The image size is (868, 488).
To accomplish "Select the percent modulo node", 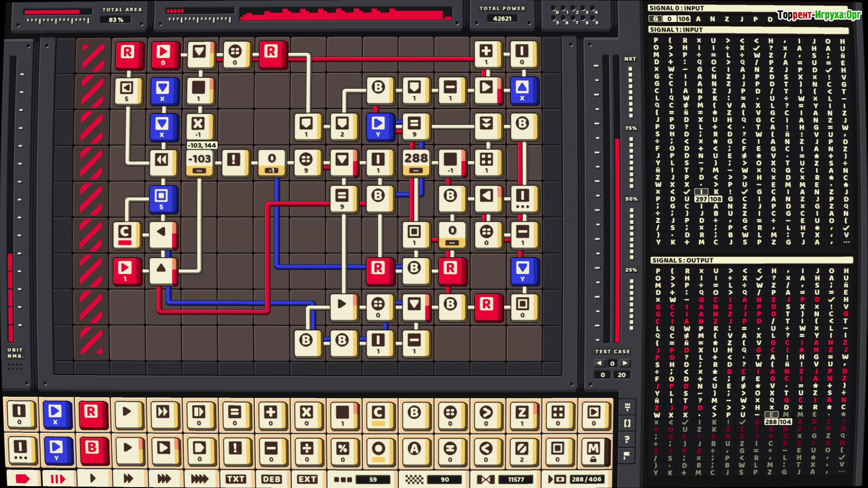I will [342, 449].
